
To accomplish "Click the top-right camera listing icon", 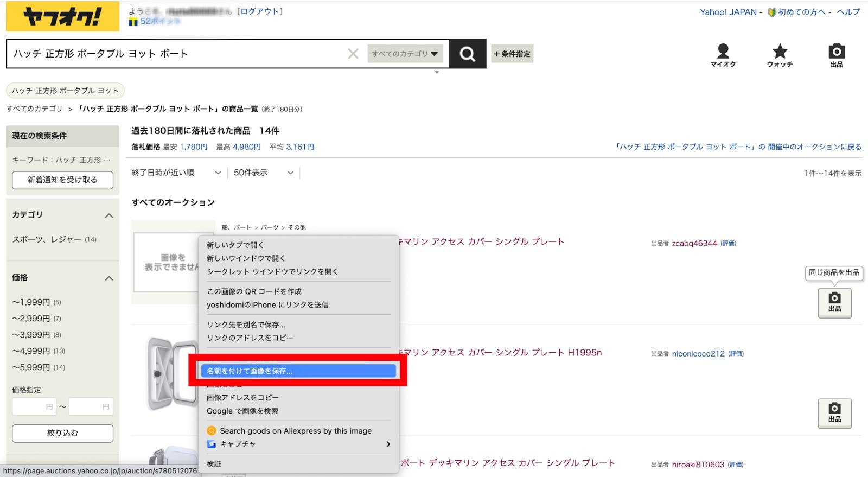I will [836, 55].
